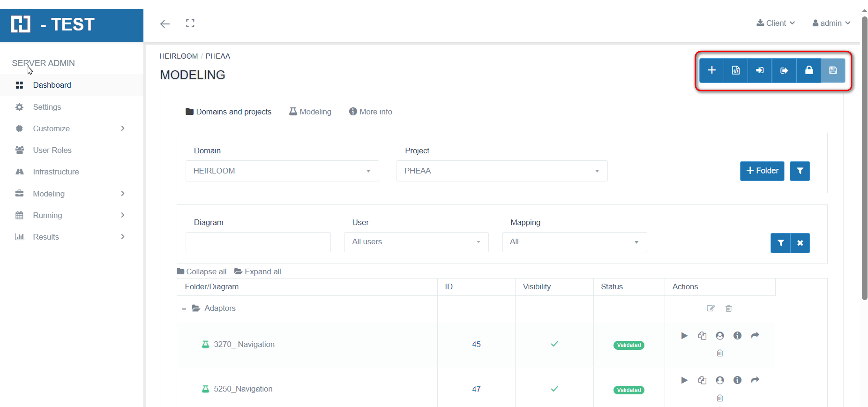Click the lock icon in top toolbar
868x407 pixels.
[808, 70]
